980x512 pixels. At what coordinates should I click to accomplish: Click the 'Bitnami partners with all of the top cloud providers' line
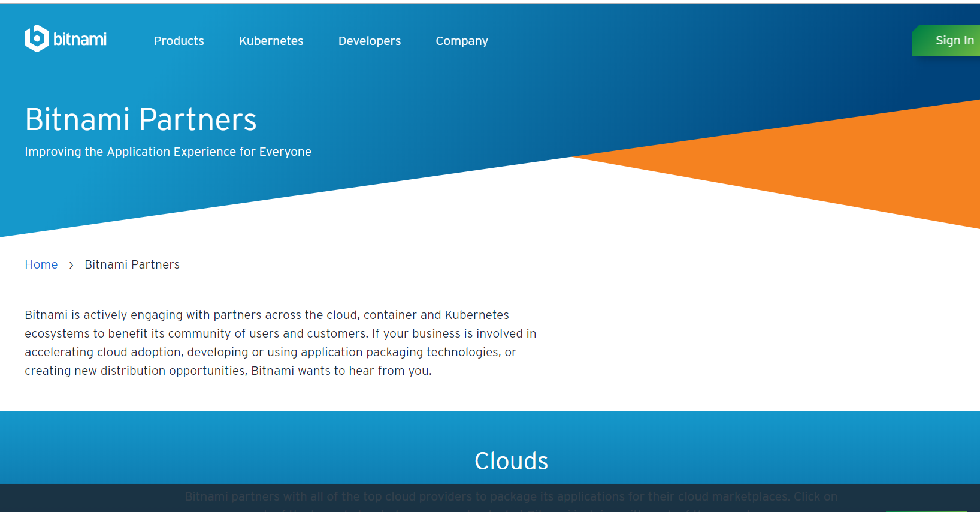511,496
